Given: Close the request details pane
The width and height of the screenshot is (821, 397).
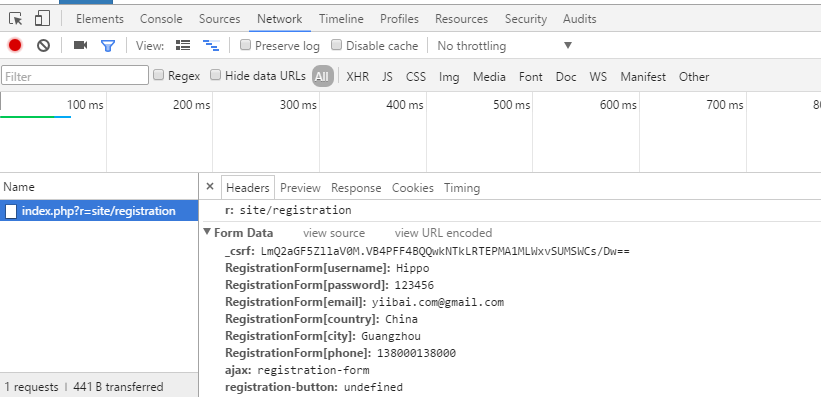Looking at the screenshot, I should coord(210,186).
